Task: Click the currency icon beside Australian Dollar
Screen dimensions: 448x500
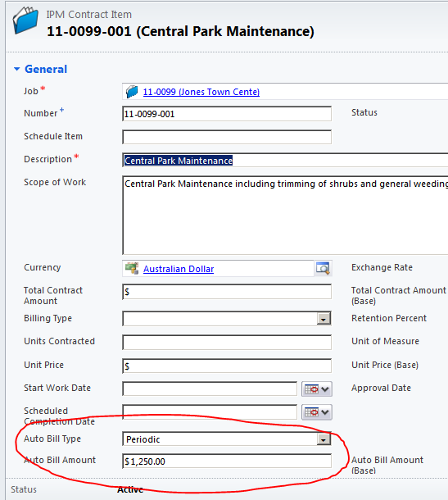Action: pos(132,269)
